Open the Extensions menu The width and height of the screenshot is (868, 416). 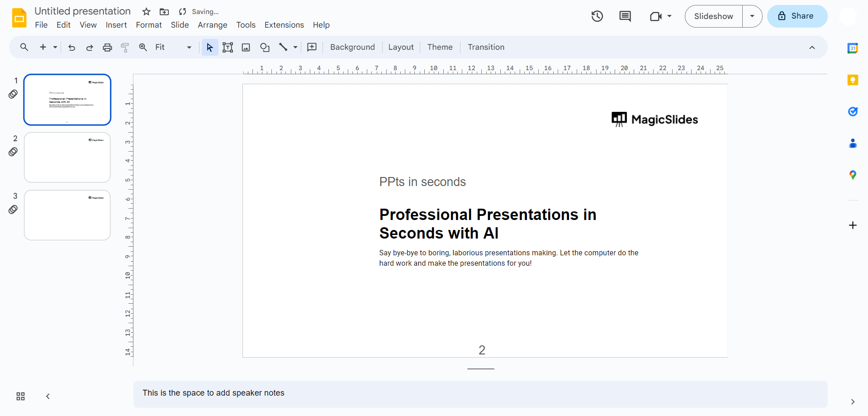point(284,25)
